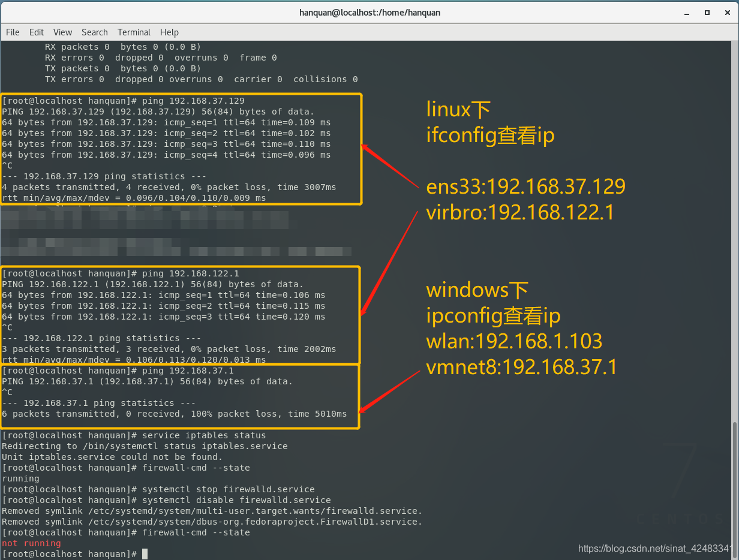Click the 'systemctl stop firewalld.service' line
739x560 pixels.
pyautogui.click(x=158, y=489)
